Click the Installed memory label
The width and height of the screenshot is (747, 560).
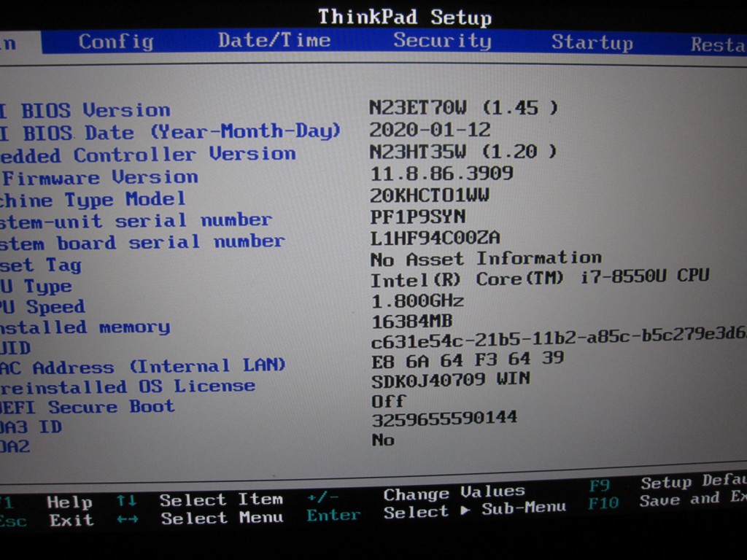tap(85, 327)
